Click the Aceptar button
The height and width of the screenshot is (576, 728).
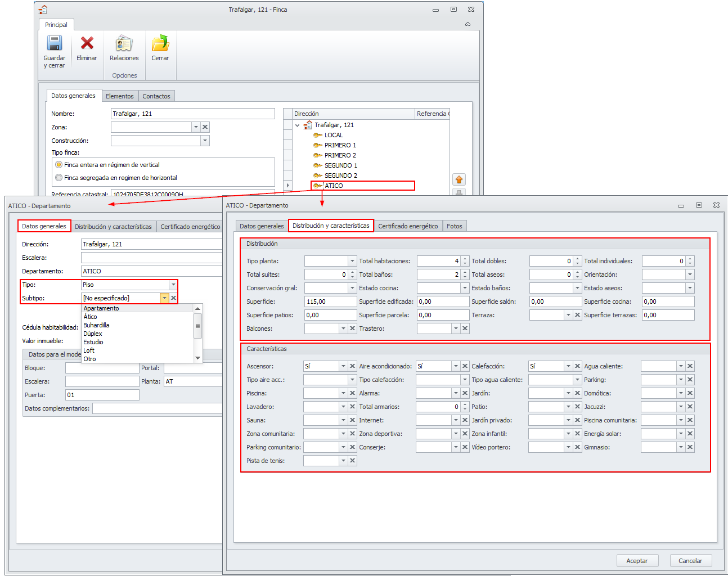pos(637,561)
